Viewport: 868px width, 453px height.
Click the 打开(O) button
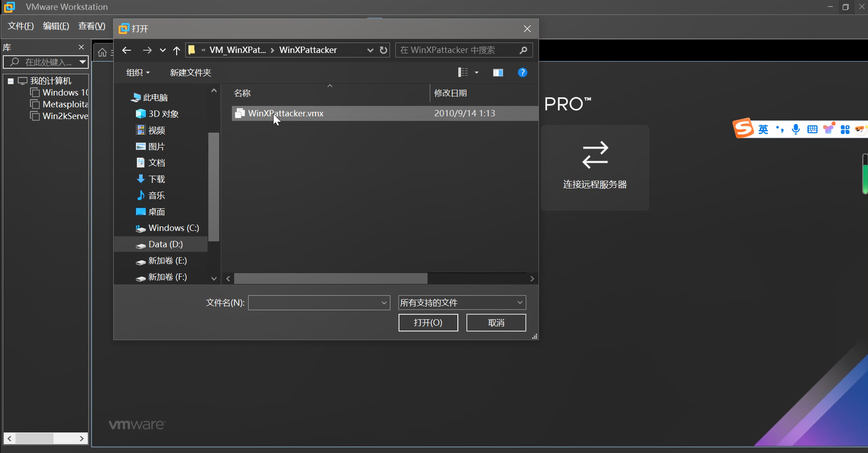click(x=428, y=323)
